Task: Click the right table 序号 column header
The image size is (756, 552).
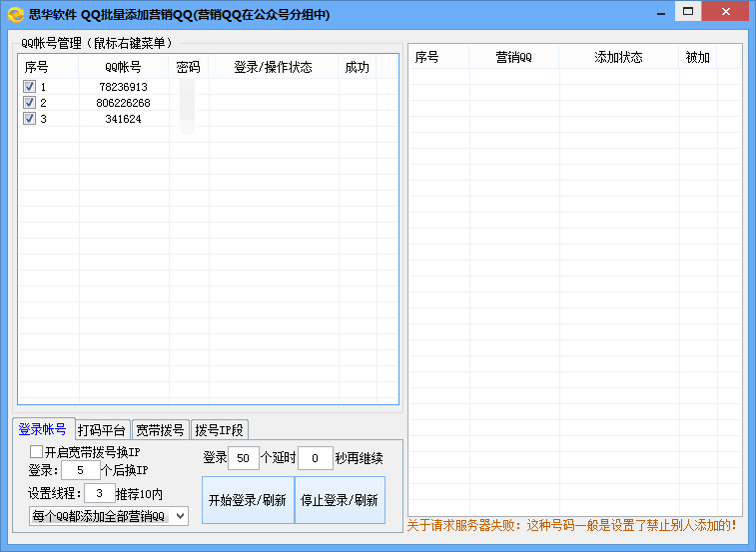Action: coord(438,57)
